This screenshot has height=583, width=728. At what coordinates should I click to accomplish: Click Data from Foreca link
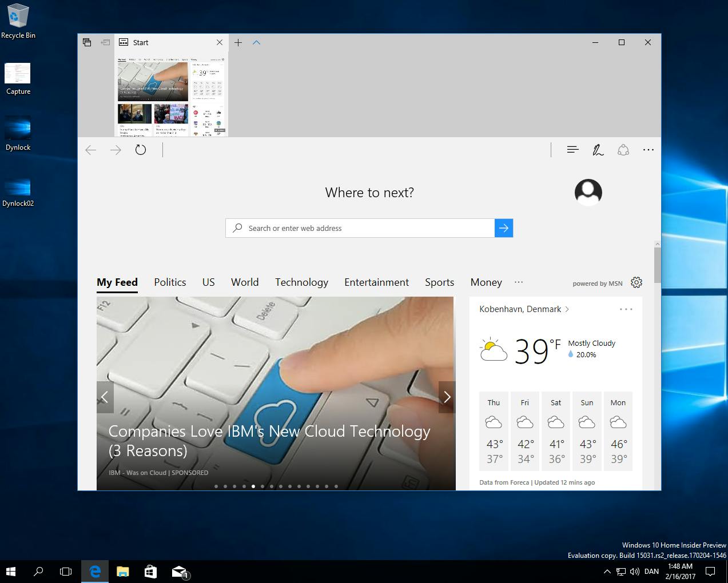point(504,482)
